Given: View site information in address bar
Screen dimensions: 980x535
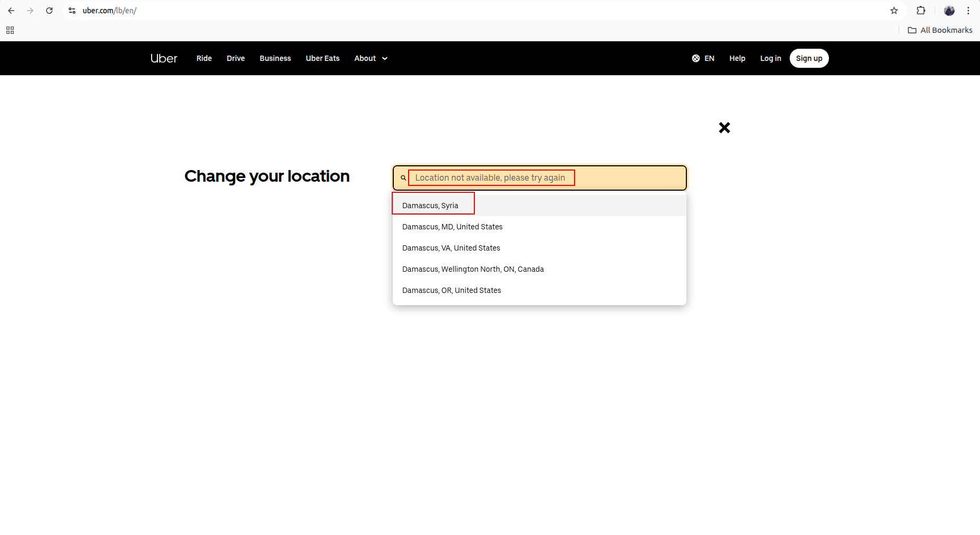Looking at the screenshot, I should 72,11.
